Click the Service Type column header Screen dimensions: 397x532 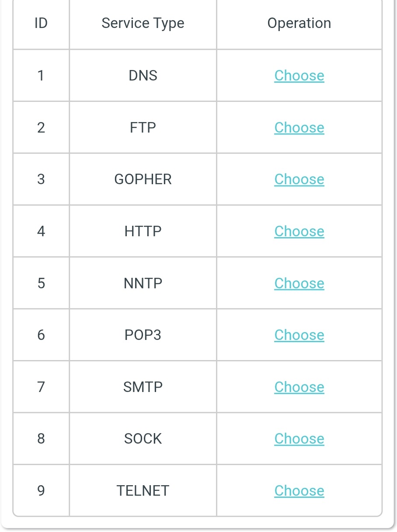pos(143,23)
